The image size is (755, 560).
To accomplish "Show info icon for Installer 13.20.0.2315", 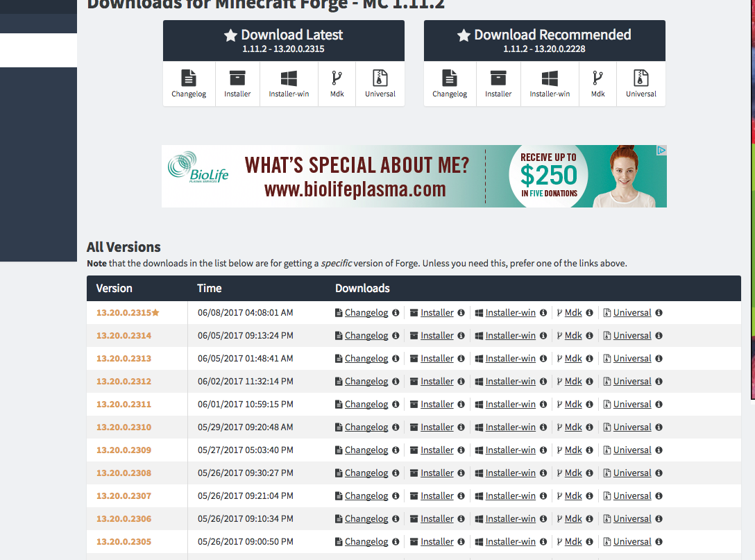I will point(461,312).
